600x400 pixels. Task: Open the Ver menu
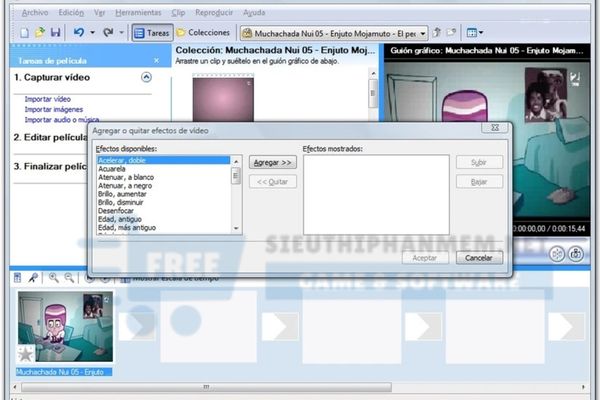[99, 13]
